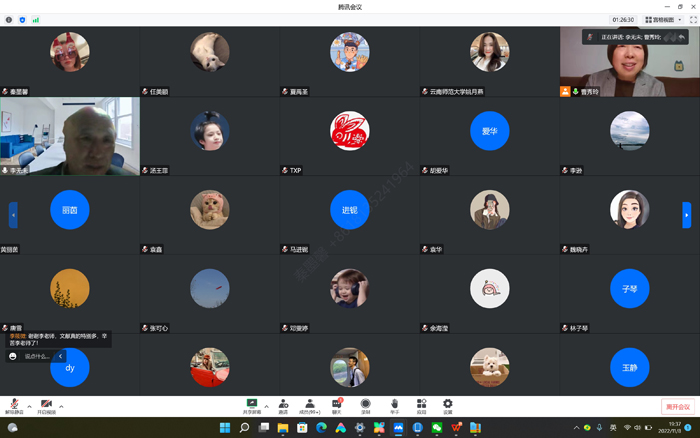Screen dimensions: 700x438
Task: Open the apps icon in toolbar
Action: pyautogui.click(x=421, y=404)
